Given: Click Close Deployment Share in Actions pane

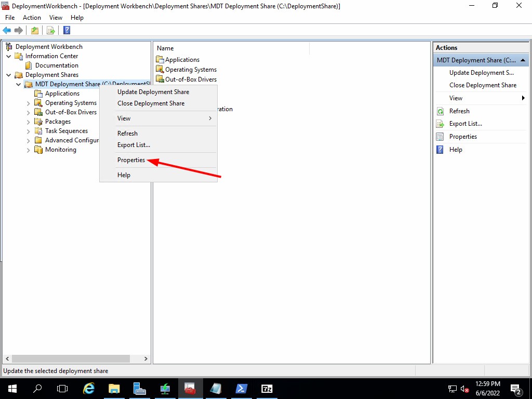Looking at the screenshot, I should (483, 85).
